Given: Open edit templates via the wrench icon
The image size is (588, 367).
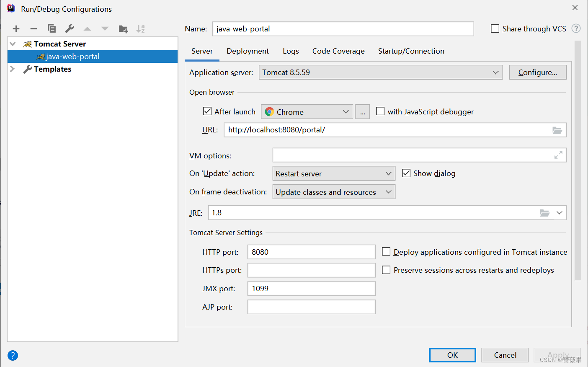Looking at the screenshot, I should (70, 28).
